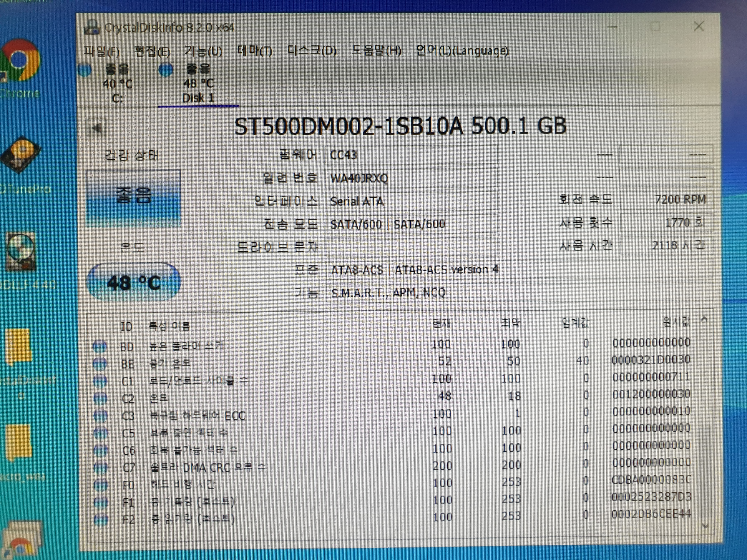Image resolution: width=747 pixels, height=560 pixels.
Task: Click the status circle of row C7
Action: tap(101, 468)
